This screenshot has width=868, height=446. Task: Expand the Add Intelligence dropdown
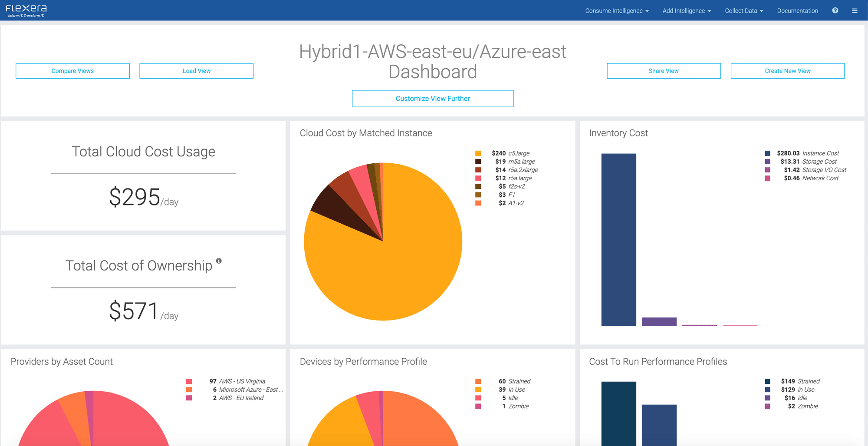tap(687, 11)
